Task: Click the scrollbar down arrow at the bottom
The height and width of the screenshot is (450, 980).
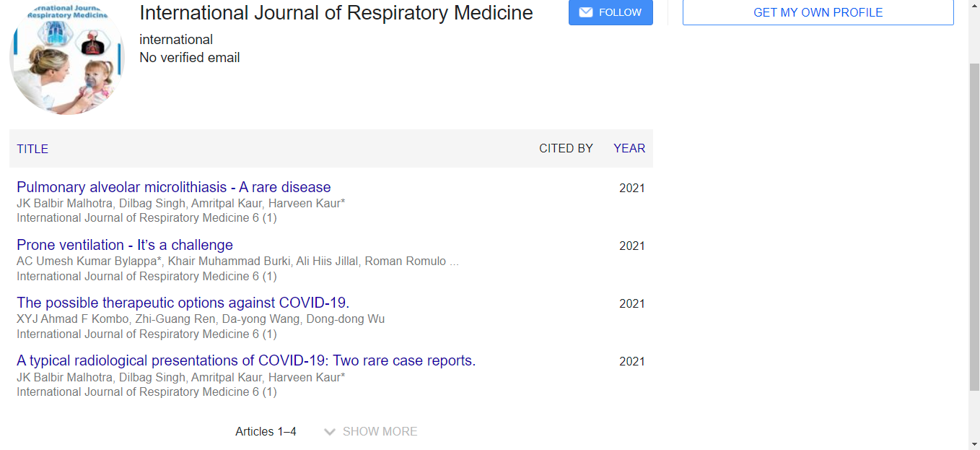Action: point(974,443)
